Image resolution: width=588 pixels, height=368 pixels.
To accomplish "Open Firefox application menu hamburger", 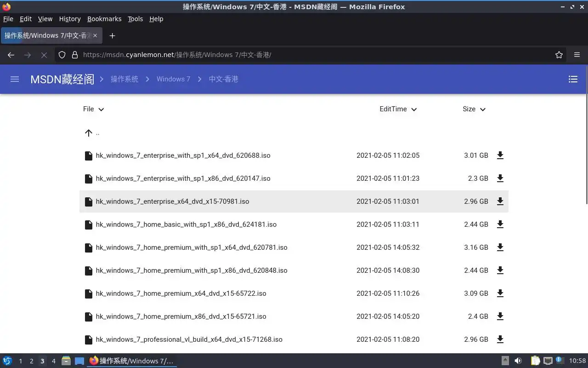I will [577, 55].
